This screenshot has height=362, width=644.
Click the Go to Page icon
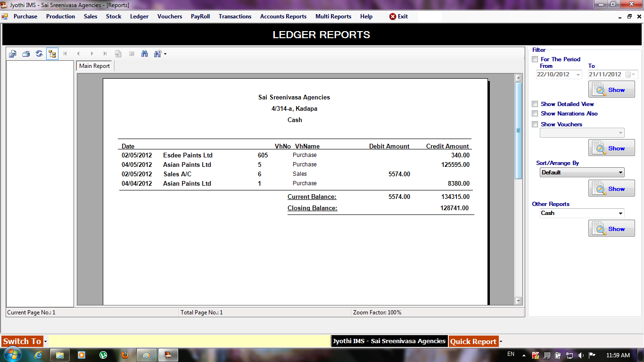pos(118,54)
